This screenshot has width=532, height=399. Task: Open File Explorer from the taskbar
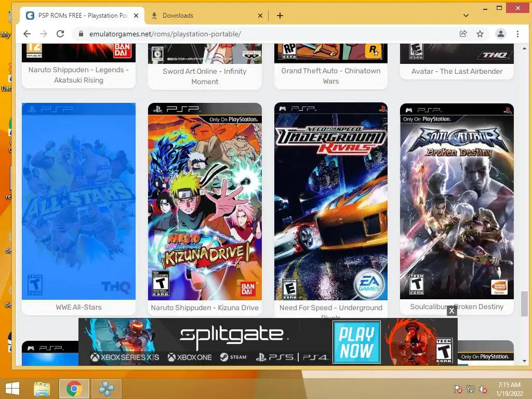42,389
